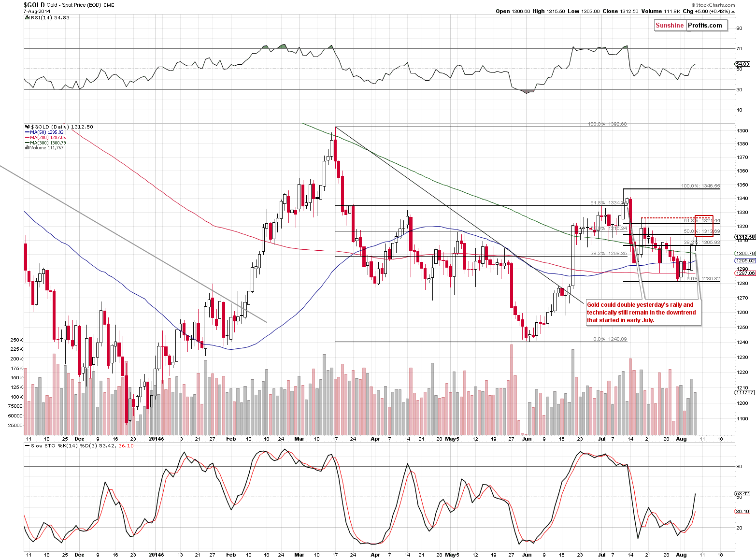Click the blue 1295.92 axis tag
The width and height of the screenshot is (756, 559).
pyautogui.click(x=745, y=260)
